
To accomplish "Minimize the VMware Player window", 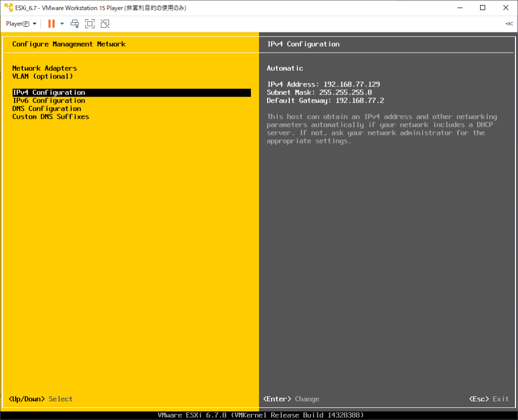I will pos(460,8).
